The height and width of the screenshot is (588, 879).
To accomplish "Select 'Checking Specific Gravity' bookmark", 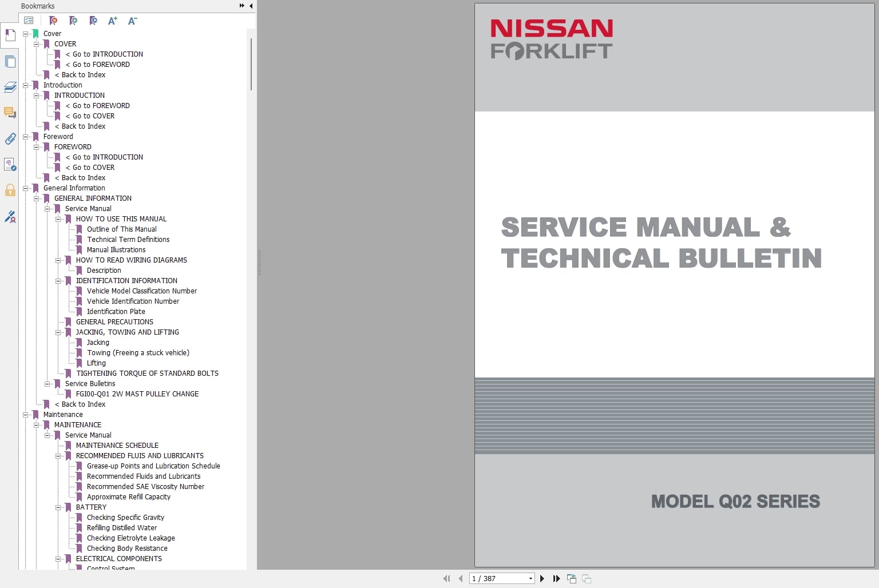I will click(x=125, y=518).
